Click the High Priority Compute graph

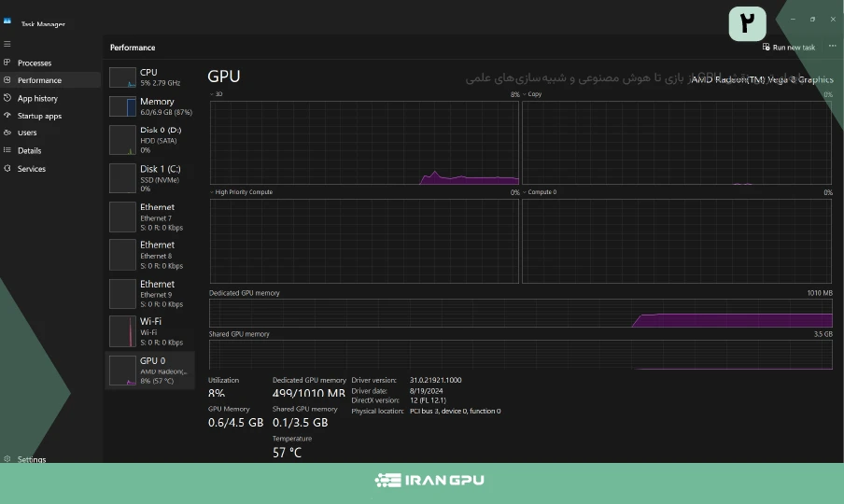[x=364, y=241]
